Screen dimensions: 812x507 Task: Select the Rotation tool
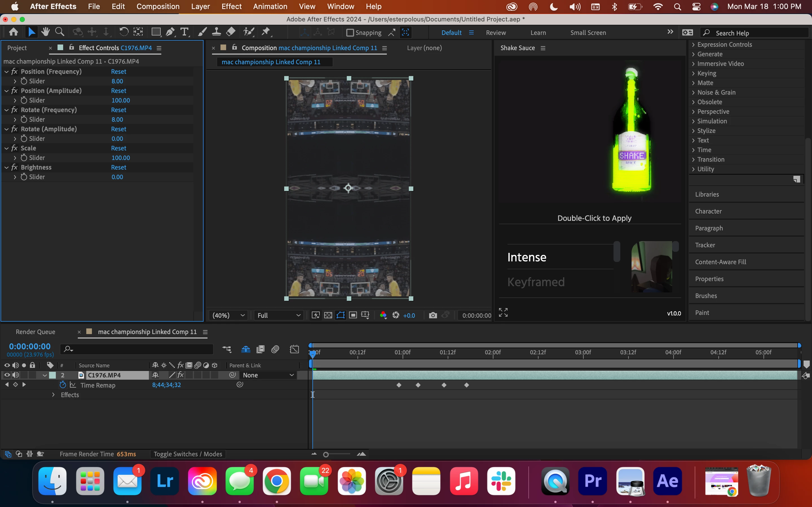pos(124,32)
